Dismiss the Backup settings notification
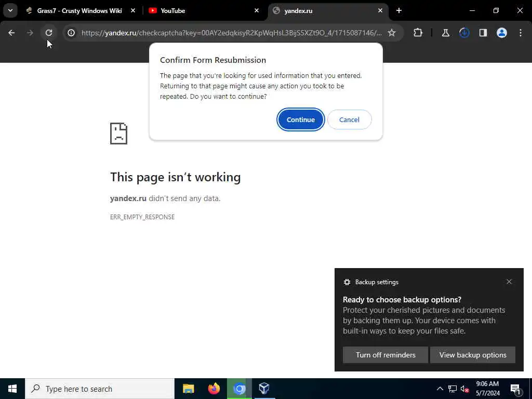532x399 pixels. point(509,282)
